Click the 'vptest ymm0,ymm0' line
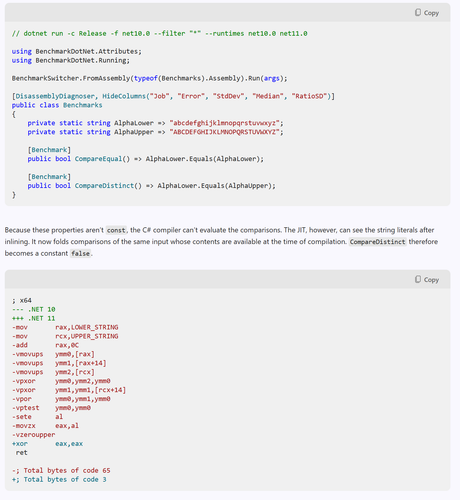The width and height of the screenshot is (460, 500). [x=51, y=408]
